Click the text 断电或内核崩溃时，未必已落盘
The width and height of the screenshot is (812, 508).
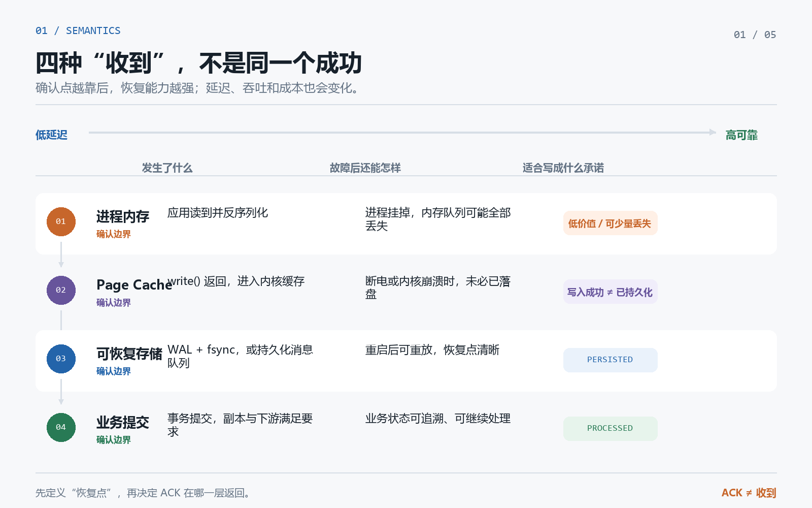pyautogui.click(x=438, y=288)
